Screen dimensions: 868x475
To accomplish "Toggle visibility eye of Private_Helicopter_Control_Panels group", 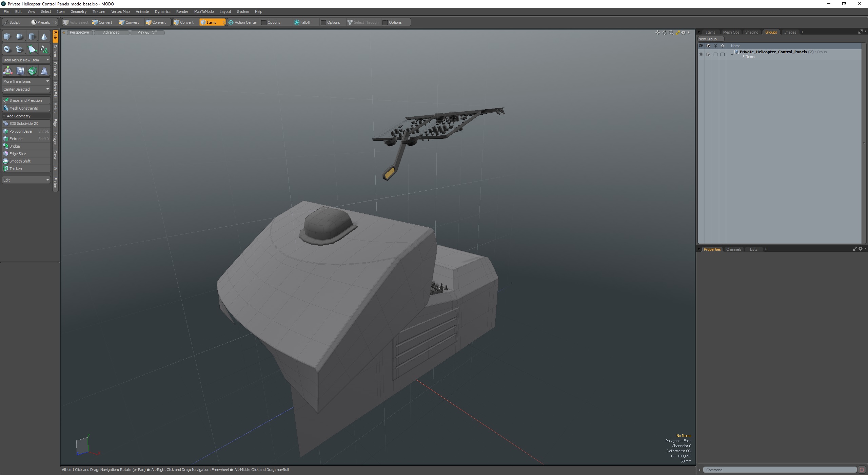I will [701, 54].
